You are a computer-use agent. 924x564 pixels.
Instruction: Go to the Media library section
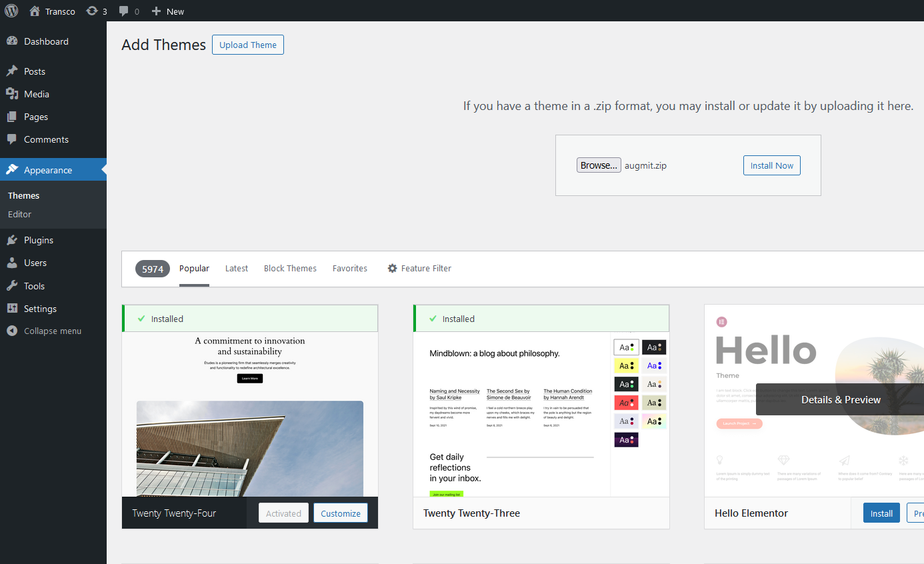coord(37,94)
